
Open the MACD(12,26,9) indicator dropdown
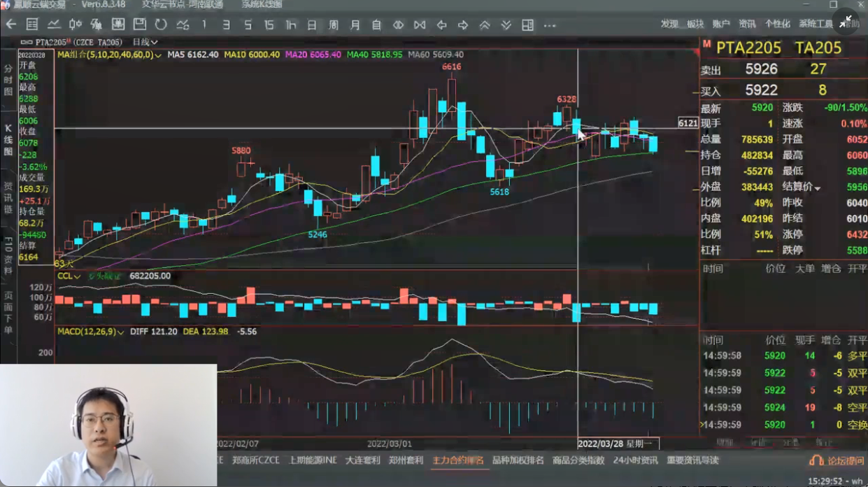click(120, 332)
